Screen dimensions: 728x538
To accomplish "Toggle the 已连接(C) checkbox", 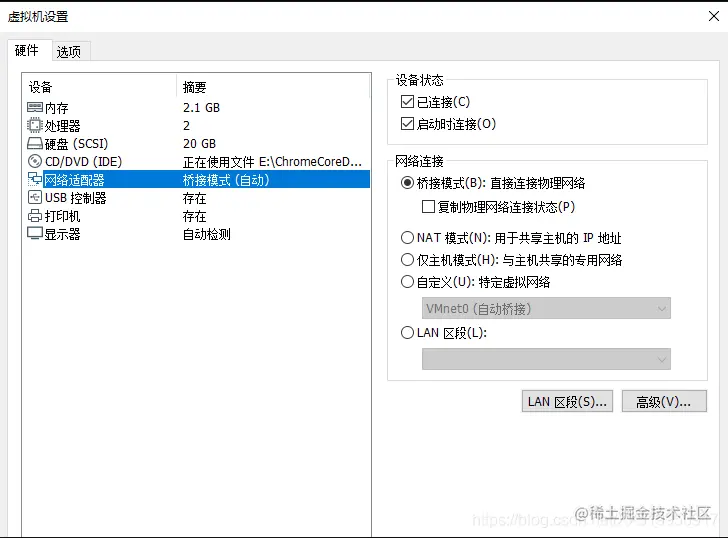I will coord(407,102).
